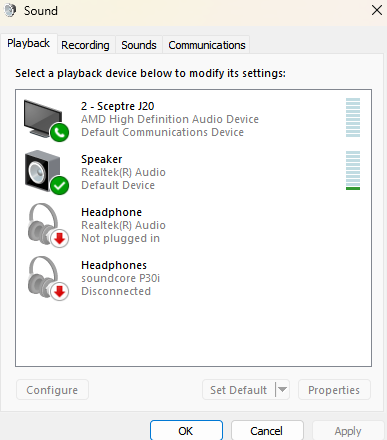Open device Properties button
This screenshot has width=387, height=440.
[334, 389]
